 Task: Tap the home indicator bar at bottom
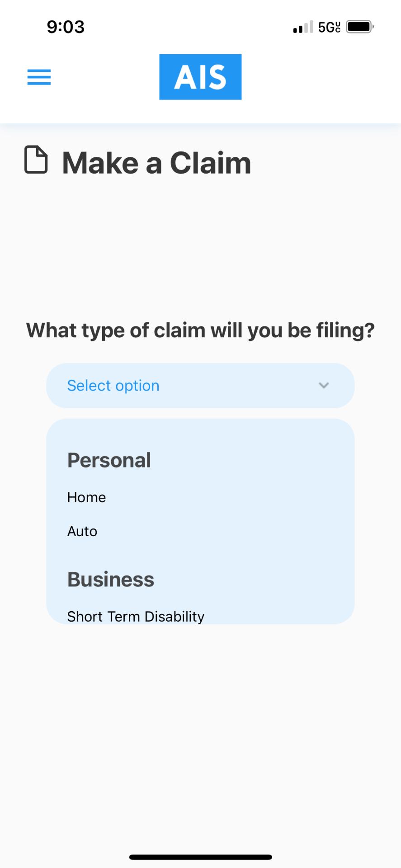pyautogui.click(x=200, y=857)
